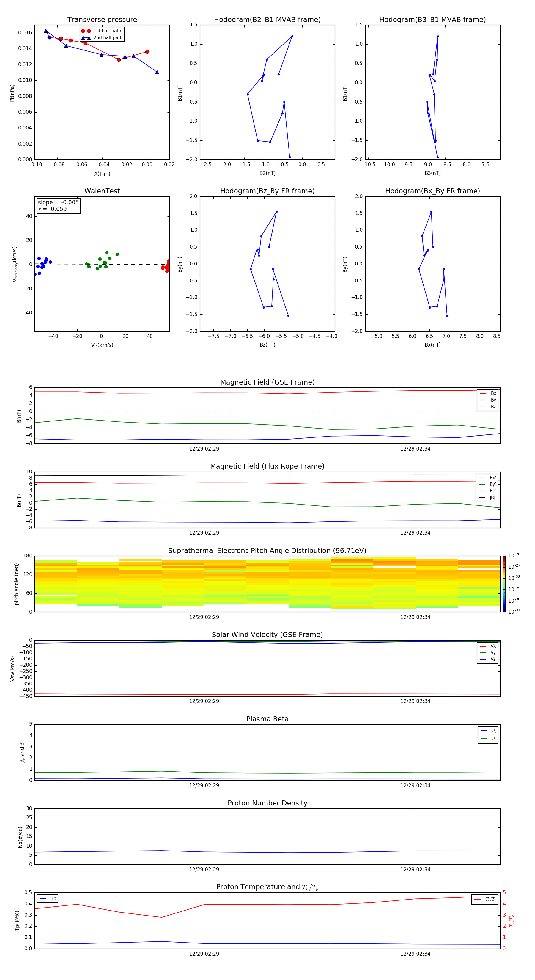Click the 10^-31 colorbar label

tap(514, 611)
